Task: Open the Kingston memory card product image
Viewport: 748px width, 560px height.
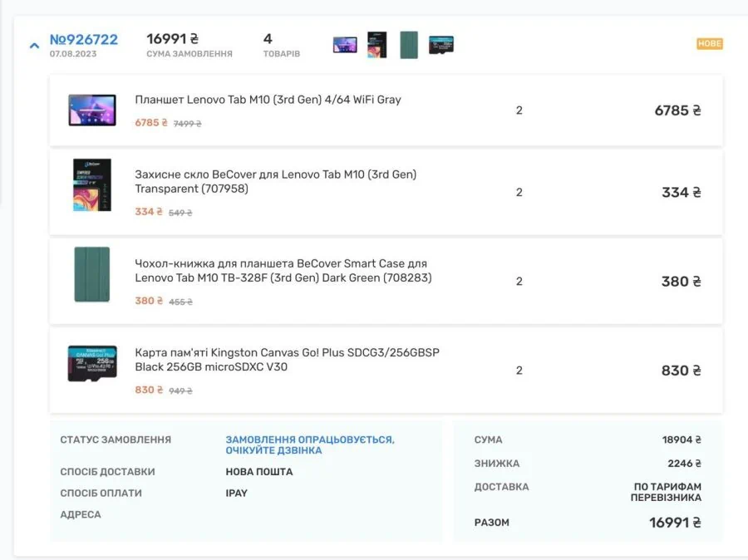Action: pyautogui.click(x=92, y=363)
